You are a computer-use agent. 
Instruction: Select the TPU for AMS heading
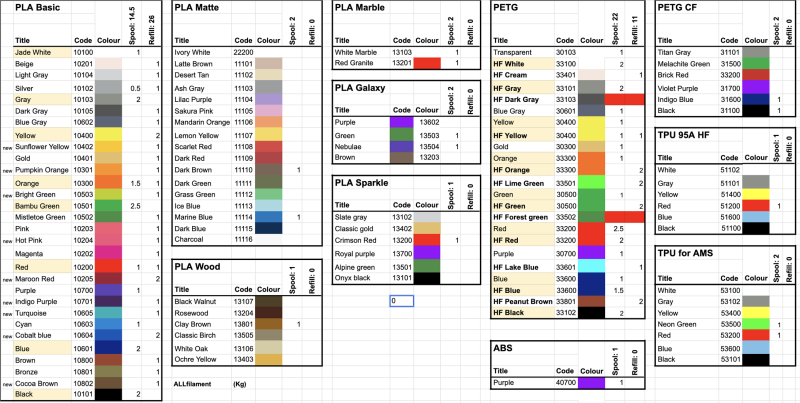pyautogui.click(x=685, y=253)
